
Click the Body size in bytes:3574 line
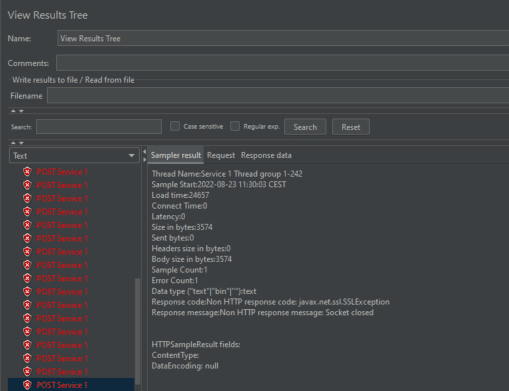(x=192, y=259)
